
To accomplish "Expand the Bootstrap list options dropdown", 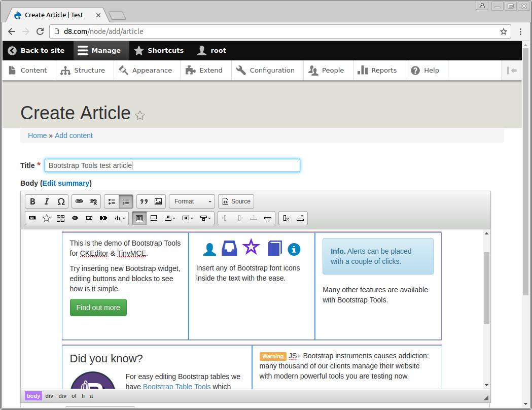I will (x=120, y=218).
